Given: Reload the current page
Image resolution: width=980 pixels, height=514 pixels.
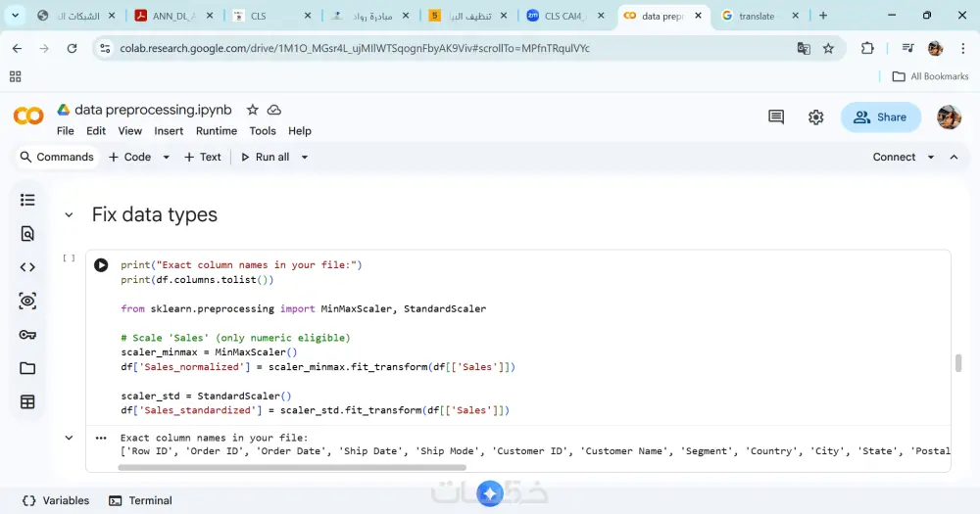Looking at the screenshot, I should pyautogui.click(x=72, y=48).
